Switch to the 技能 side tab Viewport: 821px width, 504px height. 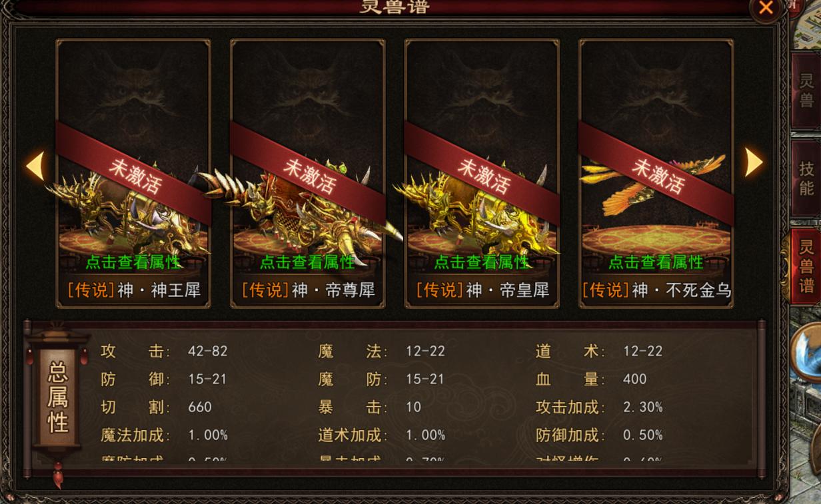pos(806,178)
